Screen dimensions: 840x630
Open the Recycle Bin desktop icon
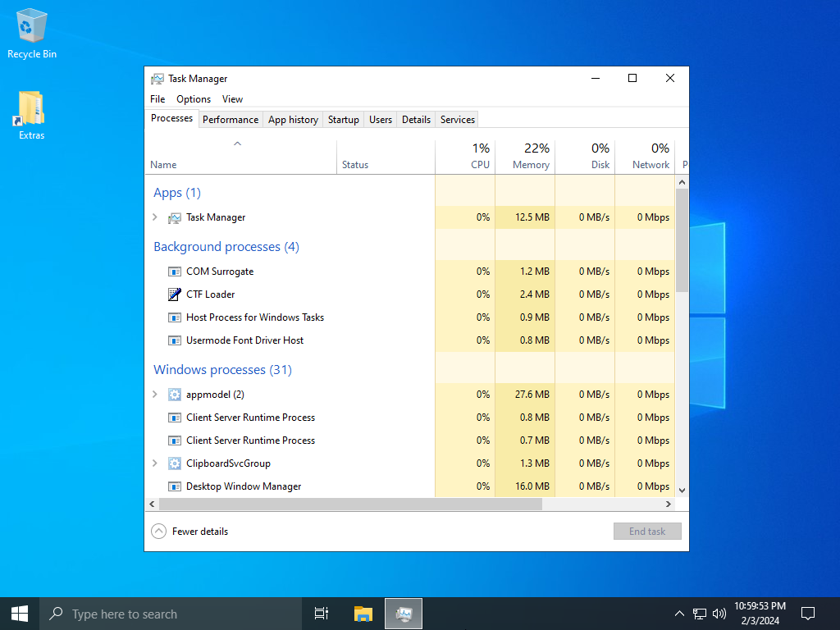31,34
